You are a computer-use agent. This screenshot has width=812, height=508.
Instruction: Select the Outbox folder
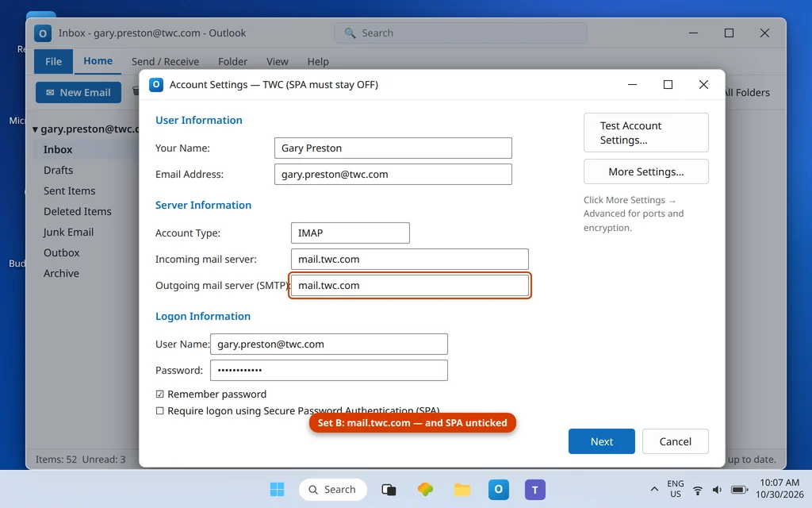pyautogui.click(x=61, y=253)
